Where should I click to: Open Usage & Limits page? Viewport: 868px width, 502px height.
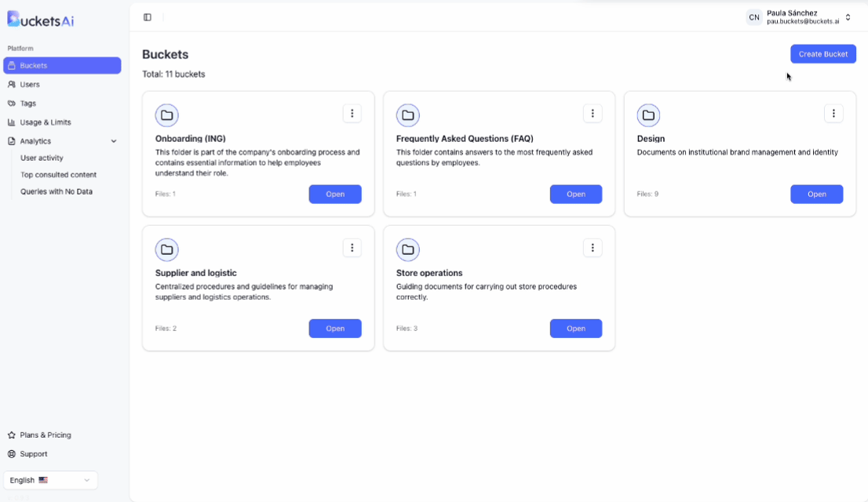pos(46,122)
